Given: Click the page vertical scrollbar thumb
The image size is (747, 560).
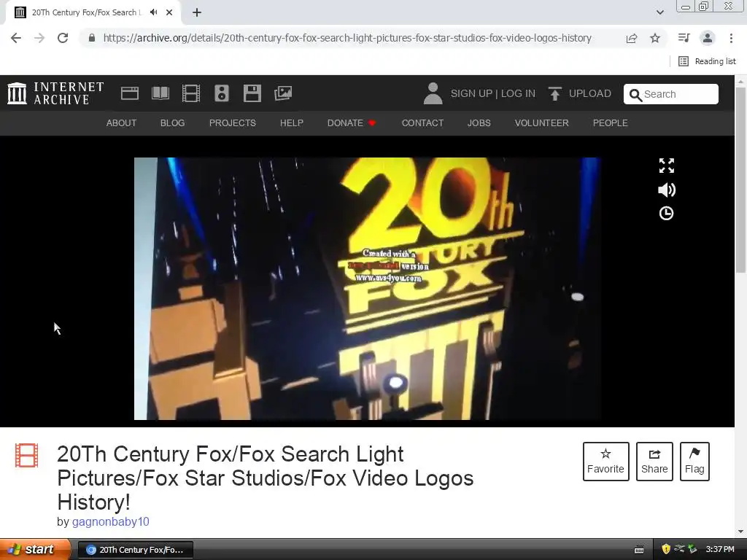Looking at the screenshot, I should pyautogui.click(x=740, y=181).
